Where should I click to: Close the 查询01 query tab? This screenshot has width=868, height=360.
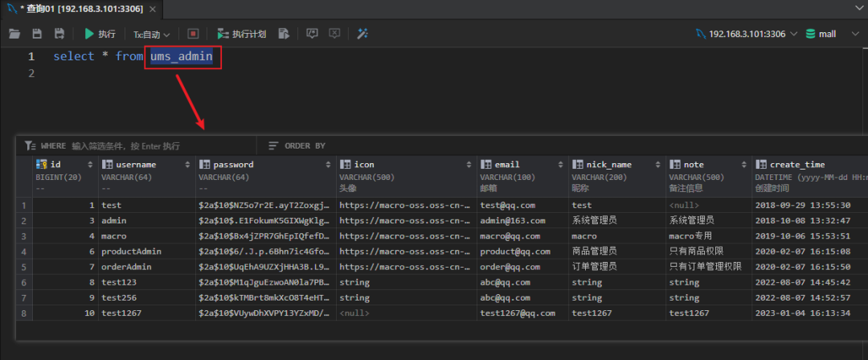(x=153, y=8)
